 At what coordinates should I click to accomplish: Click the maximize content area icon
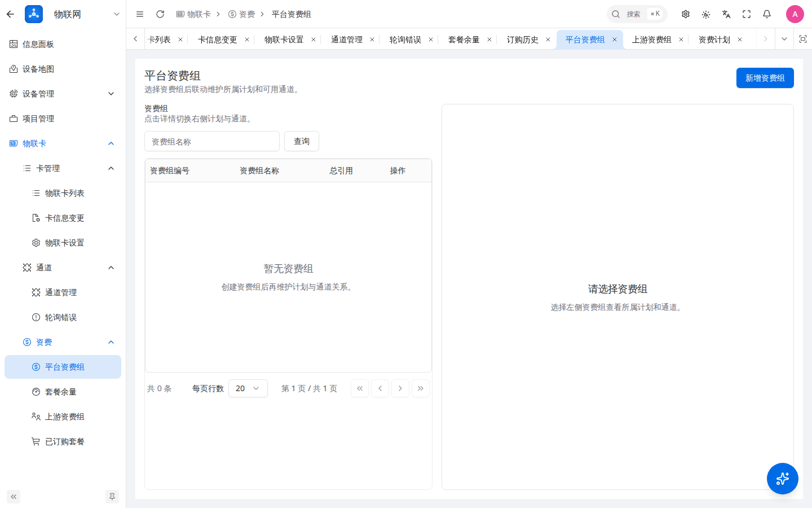tap(803, 39)
